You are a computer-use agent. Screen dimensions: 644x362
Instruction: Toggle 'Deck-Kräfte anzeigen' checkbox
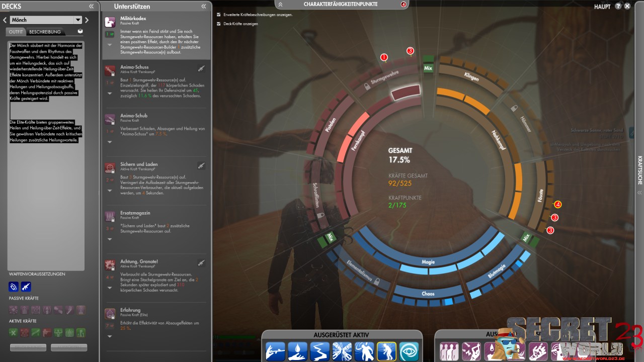point(218,24)
